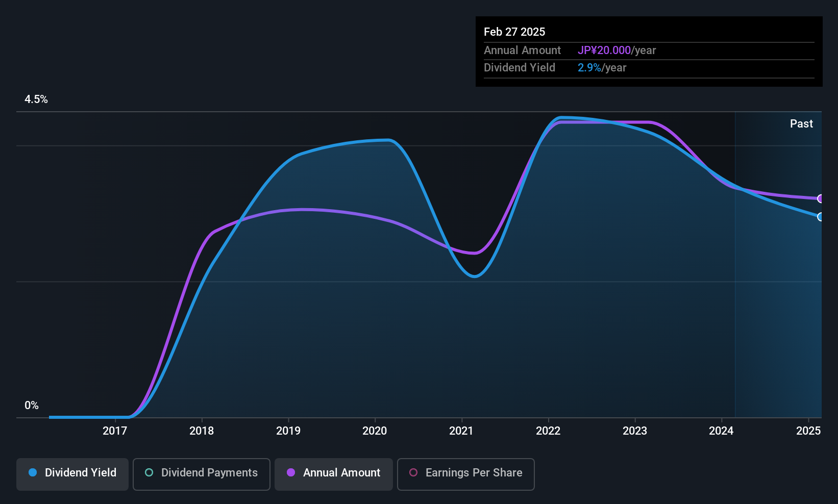Click the 4.5% y-axis label
The width and height of the screenshot is (838, 504).
click(36, 99)
